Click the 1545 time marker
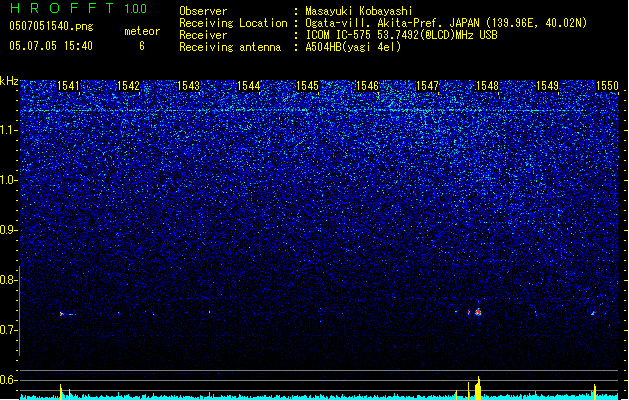Viewport: 629px width, 400px height. [x=308, y=86]
